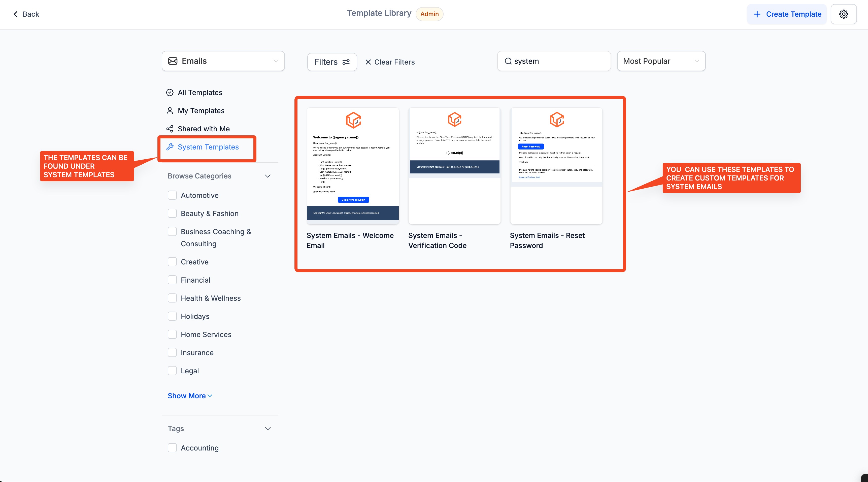This screenshot has height=482, width=868.
Task: Tick the Accounting tag checkbox
Action: (172, 448)
